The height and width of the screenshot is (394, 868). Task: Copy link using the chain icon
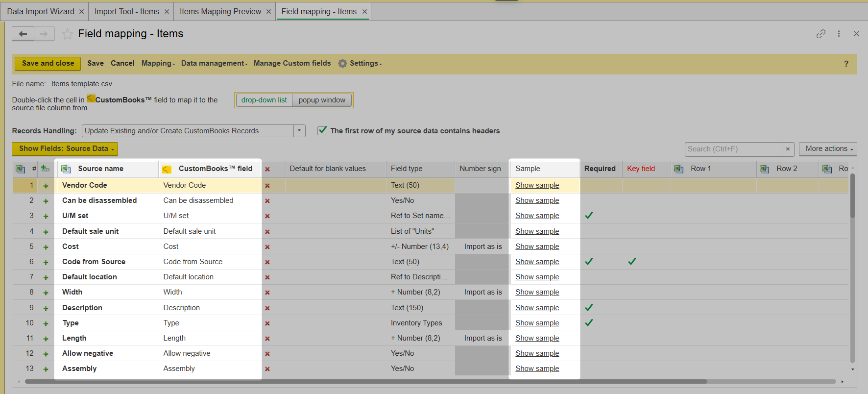[821, 34]
